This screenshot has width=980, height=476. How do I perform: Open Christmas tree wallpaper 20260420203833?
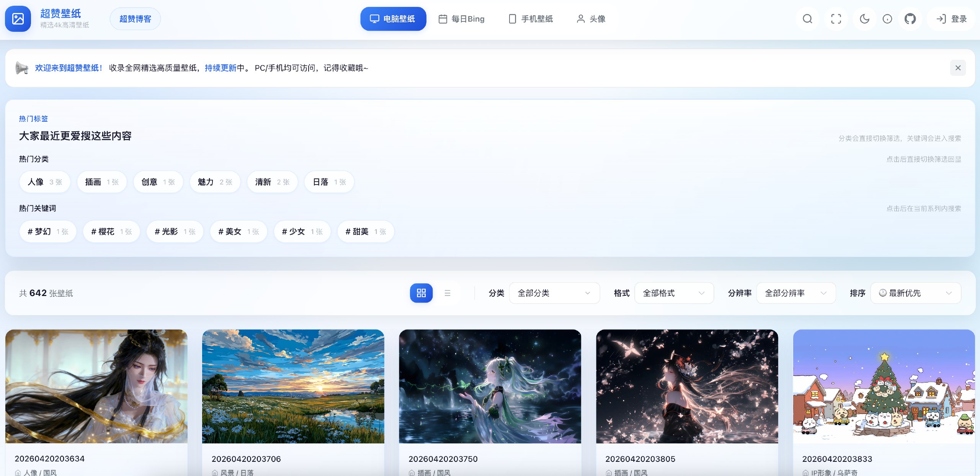click(x=884, y=386)
